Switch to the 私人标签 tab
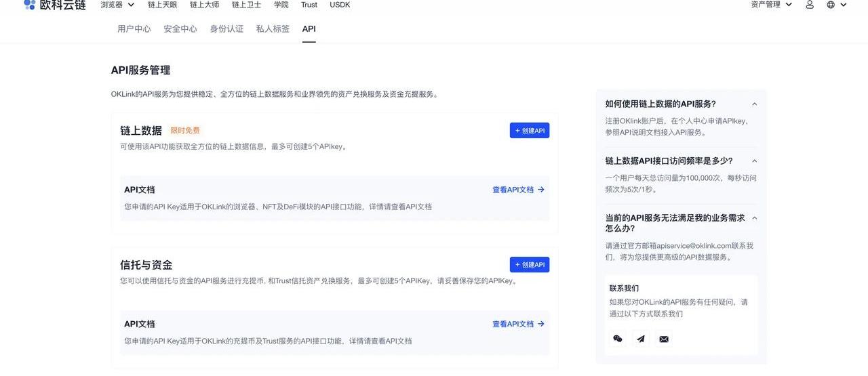The width and height of the screenshot is (868, 376). [x=273, y=29]
